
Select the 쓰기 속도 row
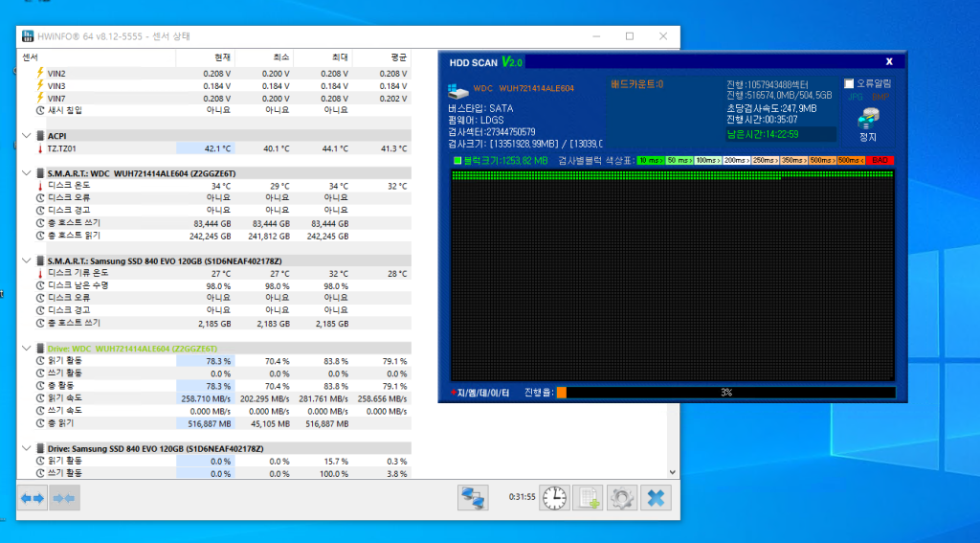pos(214,411)
